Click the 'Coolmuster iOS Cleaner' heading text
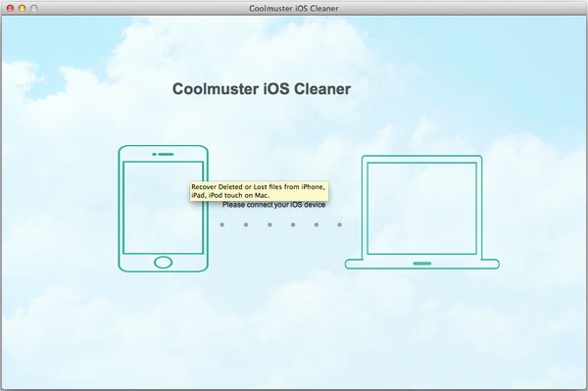This screenshot has width=588, height=391. [262, 89]
